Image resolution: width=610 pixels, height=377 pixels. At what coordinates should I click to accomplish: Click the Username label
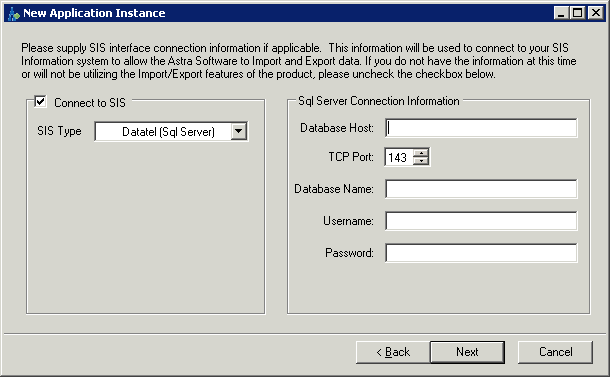348,221
